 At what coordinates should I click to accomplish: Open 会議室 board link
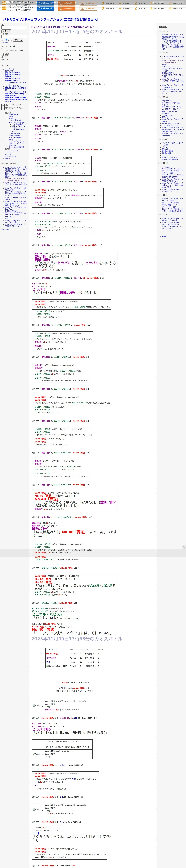click(11, 119)
